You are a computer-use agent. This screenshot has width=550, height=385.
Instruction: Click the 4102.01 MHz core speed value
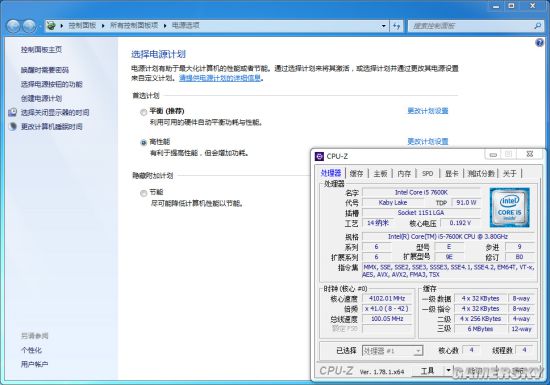[x=387, y=298]
